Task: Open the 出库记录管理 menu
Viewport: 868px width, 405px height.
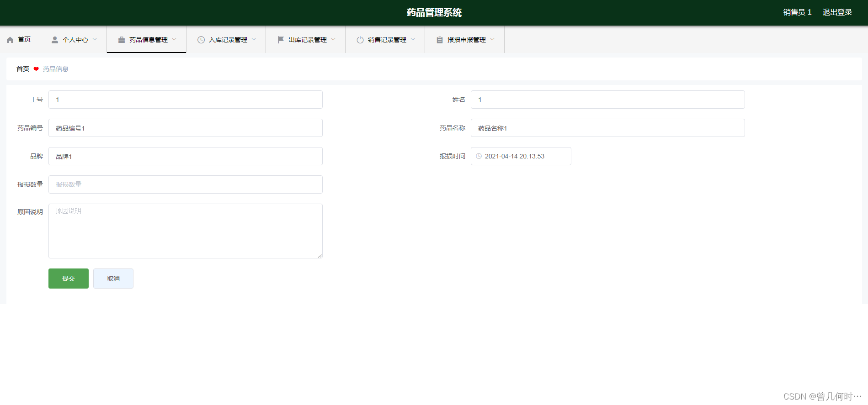Action: coord(306,39)
